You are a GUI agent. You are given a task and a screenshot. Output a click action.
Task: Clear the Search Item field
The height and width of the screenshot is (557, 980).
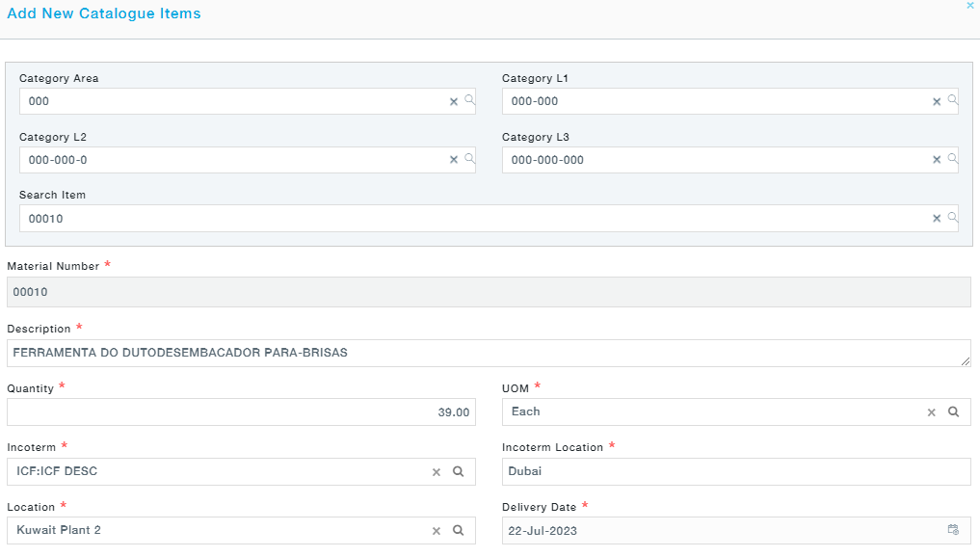[x=937, y=219]
